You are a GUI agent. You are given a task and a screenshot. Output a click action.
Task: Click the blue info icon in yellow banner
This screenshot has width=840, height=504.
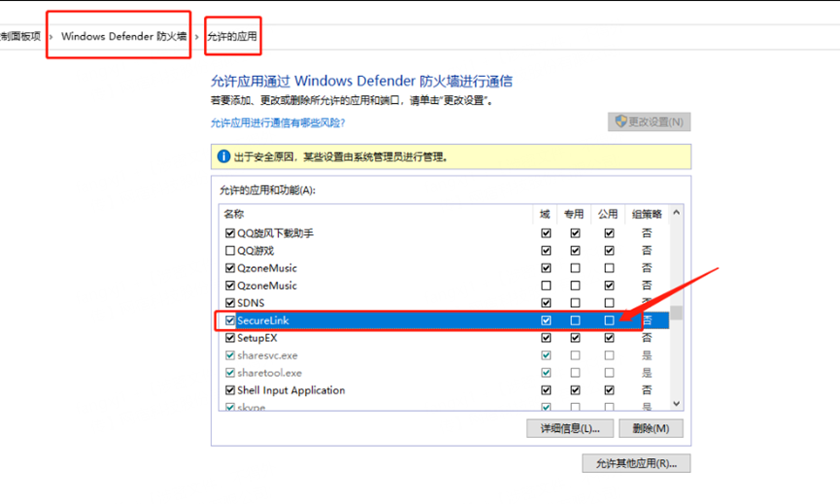223,156
